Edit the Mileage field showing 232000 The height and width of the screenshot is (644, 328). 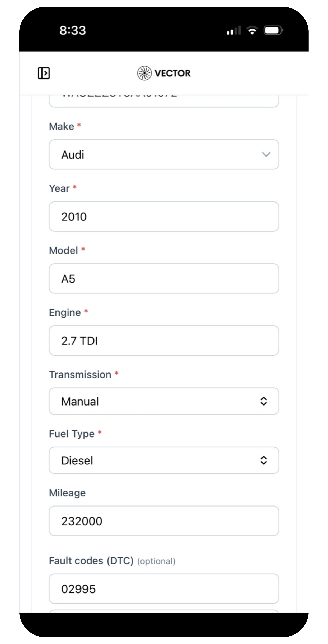[x=164, y=521]
